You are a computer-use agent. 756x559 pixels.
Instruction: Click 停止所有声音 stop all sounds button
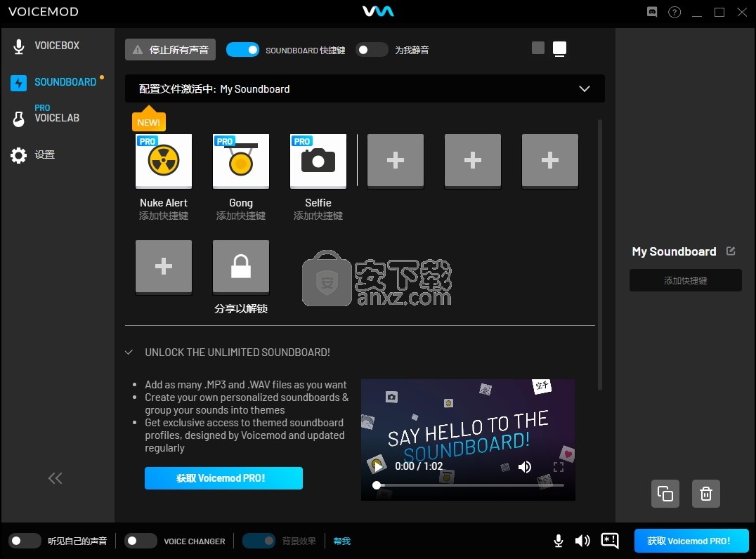pos(170,50)
